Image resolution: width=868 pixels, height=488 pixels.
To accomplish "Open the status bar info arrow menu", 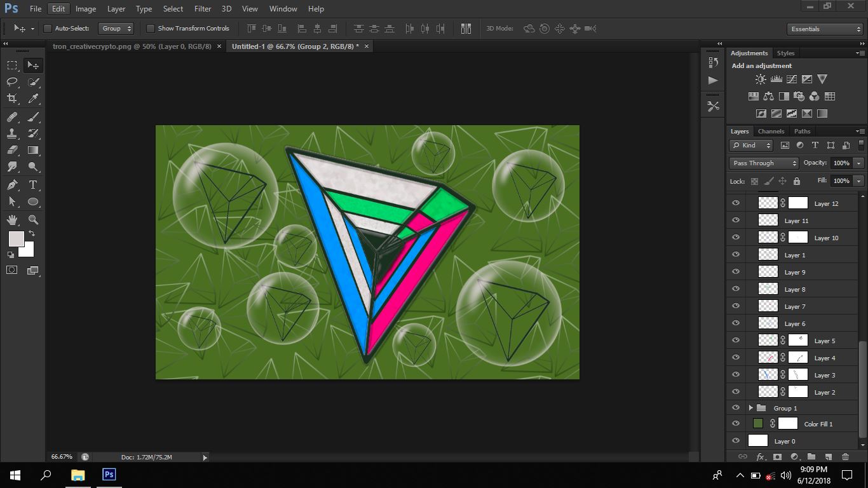I will tap(205, 457).
